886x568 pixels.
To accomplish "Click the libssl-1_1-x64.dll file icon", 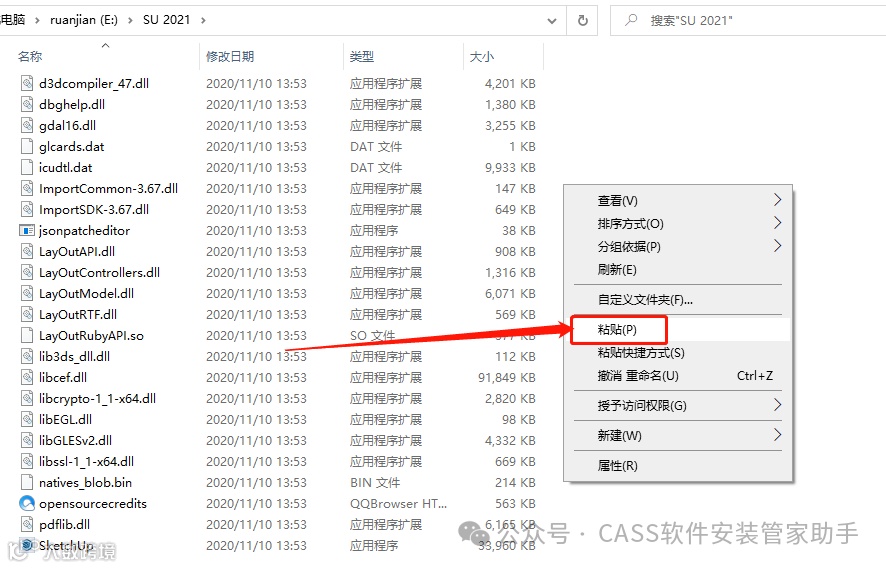I will 27,461.
